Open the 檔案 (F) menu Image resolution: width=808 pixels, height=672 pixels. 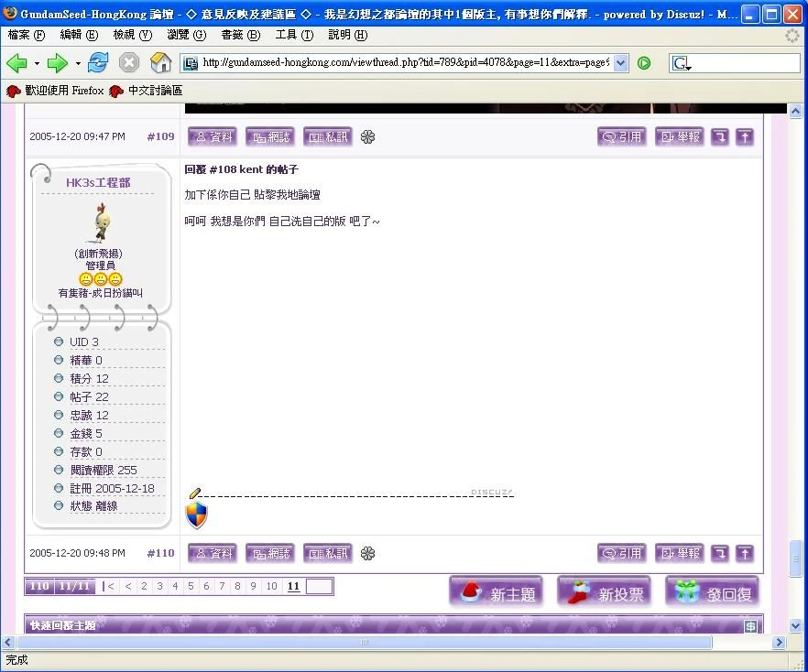pos(27,35)
